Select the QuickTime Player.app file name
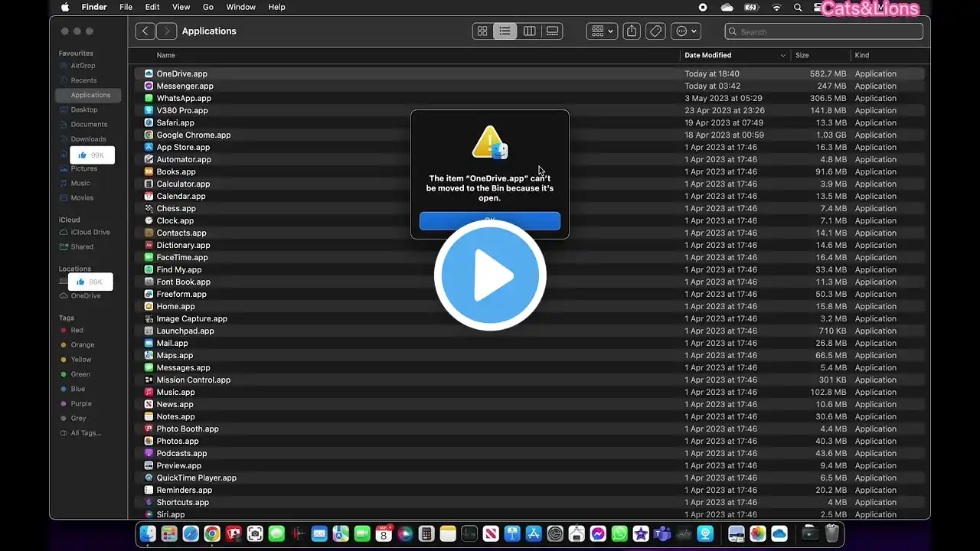Viewport: 980px width, 551px height. (x=197, y=478)
